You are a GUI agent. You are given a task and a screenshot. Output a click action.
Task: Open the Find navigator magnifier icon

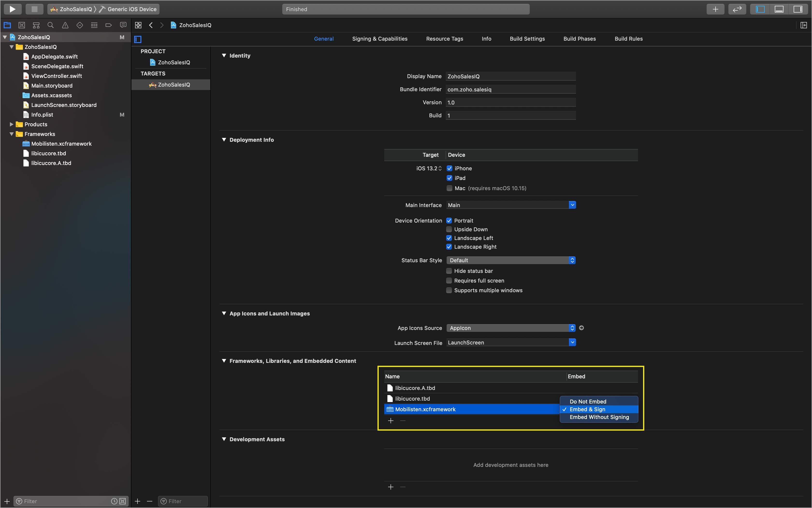pos(51,25)
